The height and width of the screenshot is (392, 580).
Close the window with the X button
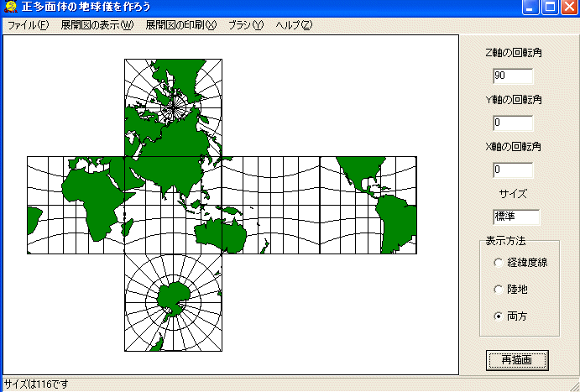coord(570,7)
